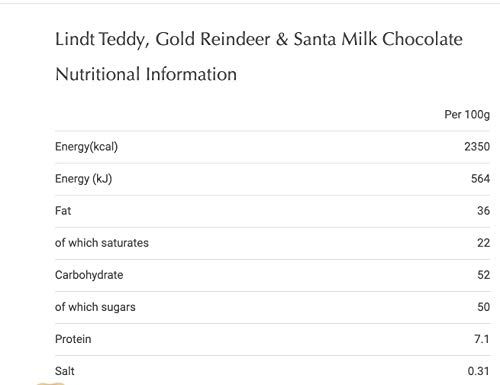Click the Fat row label

[63, 211]
